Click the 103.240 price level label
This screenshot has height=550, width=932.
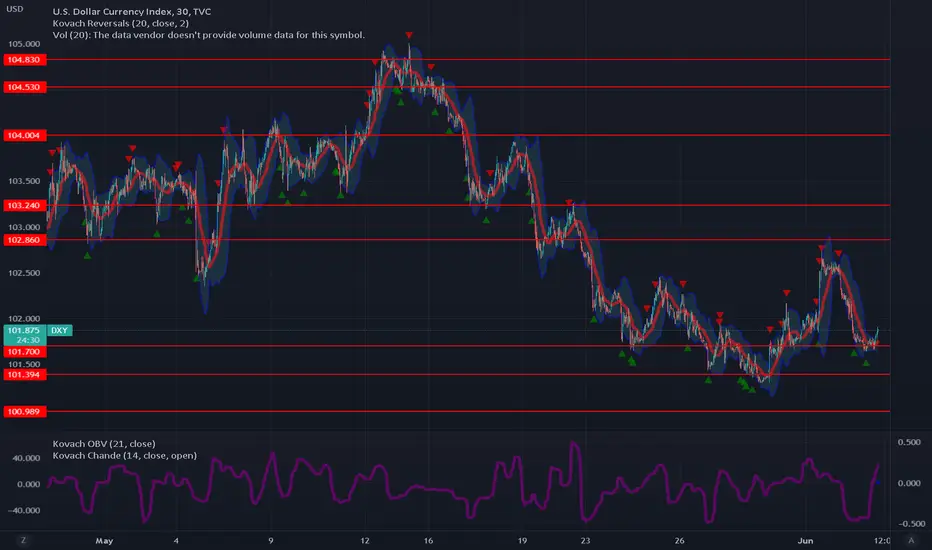coord(24,206)
